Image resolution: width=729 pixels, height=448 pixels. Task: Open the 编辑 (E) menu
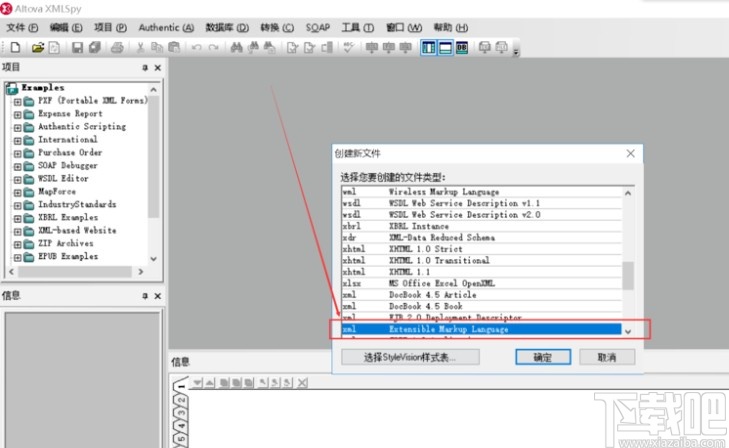point(66,27)
